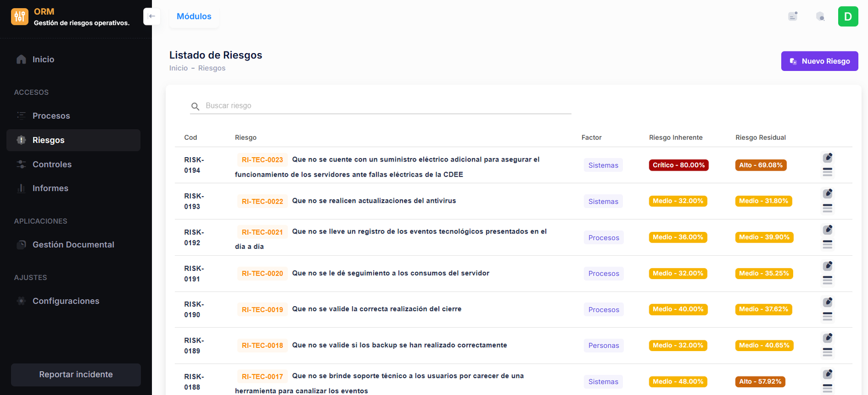Viewport: 868px width, 395px height.
Task: Click the Inicio breadcrumb link
Action: pos(178,68)
